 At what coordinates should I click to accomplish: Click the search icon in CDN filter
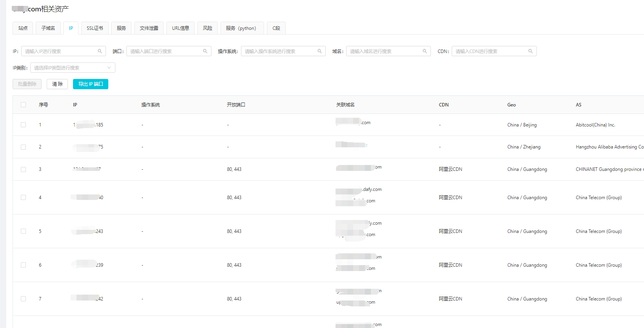pos(530,51)
